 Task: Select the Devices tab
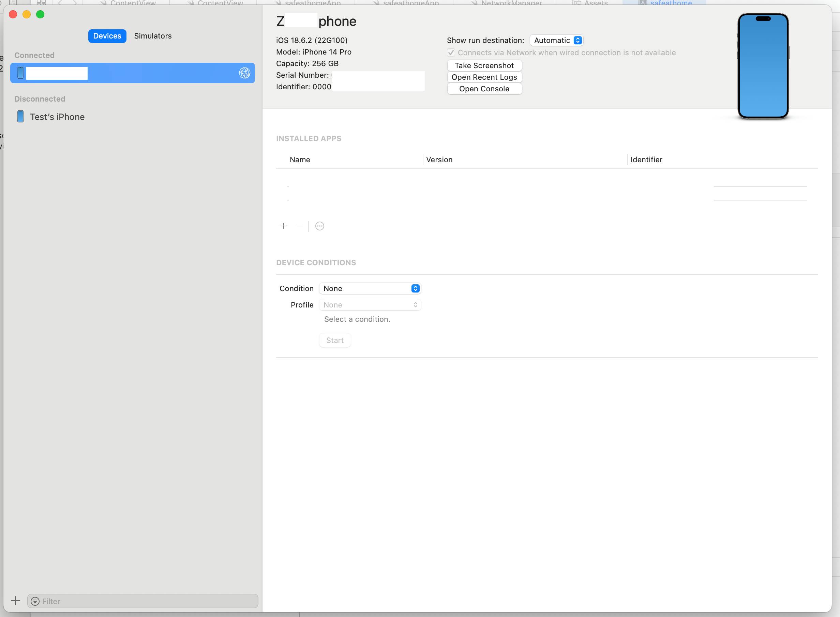point(107,36)
